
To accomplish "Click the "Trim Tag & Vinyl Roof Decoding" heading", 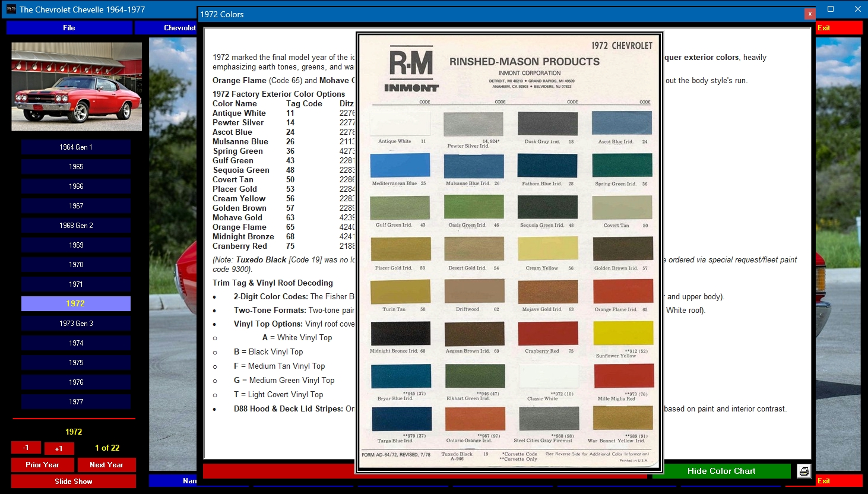I will click(273, 283).
